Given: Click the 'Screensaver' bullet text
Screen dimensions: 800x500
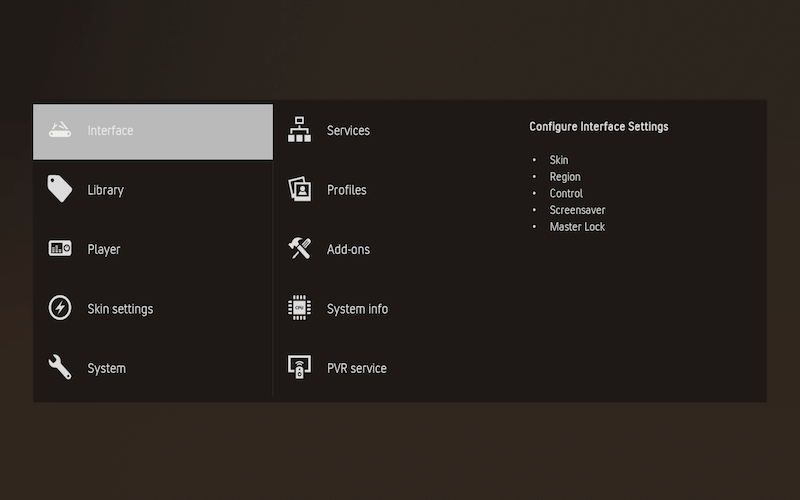Looking at the screenshot, I should coord(577,210).
